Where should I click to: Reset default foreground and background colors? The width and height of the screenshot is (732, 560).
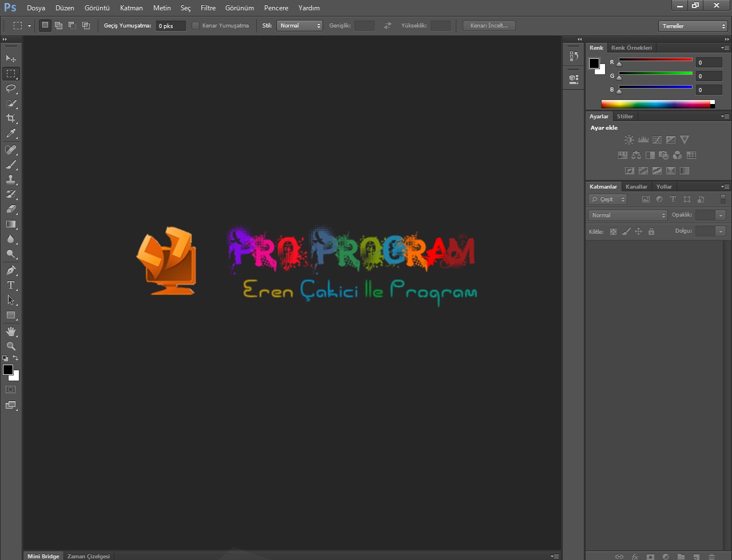point(5,358)
